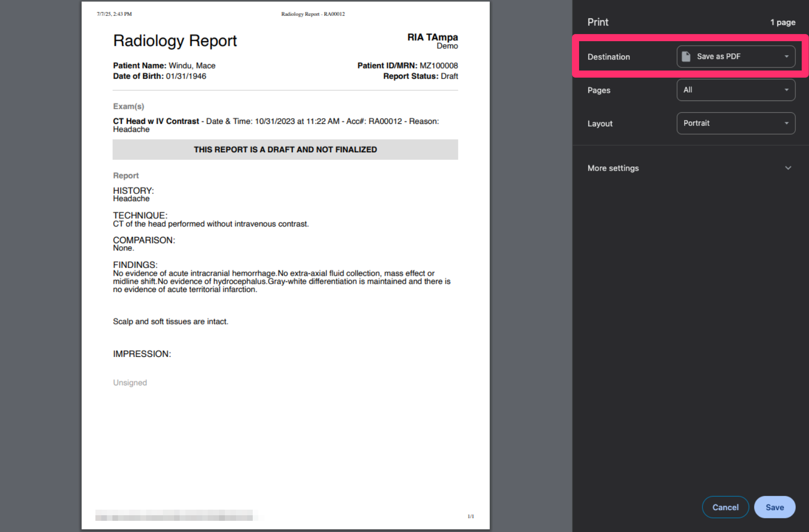Click the 'Date of Birth: 01/31/1946' text
Image resolution: width=809 pixels, height=532 pixels.
[x=159, y=76]
